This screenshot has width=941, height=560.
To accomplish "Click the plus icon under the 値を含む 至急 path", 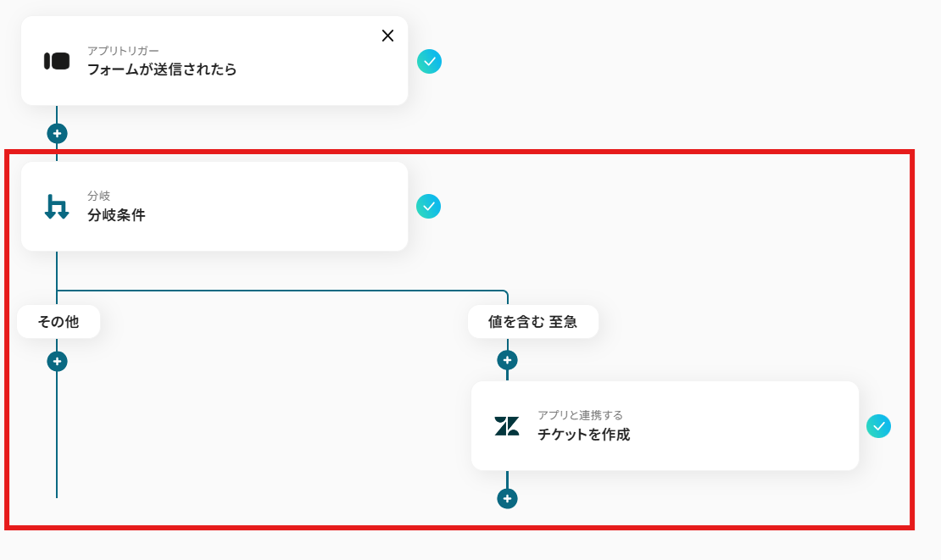I will (x=507, y=360).
